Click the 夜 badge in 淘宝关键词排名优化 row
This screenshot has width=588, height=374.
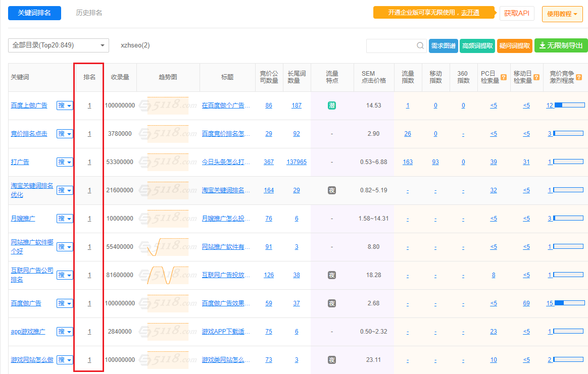point(332,190)
